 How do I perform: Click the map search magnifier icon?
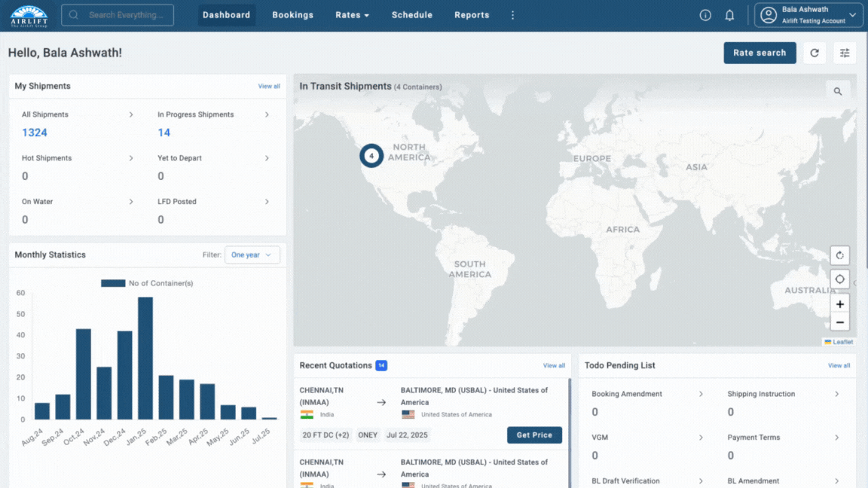coord(838,91)
